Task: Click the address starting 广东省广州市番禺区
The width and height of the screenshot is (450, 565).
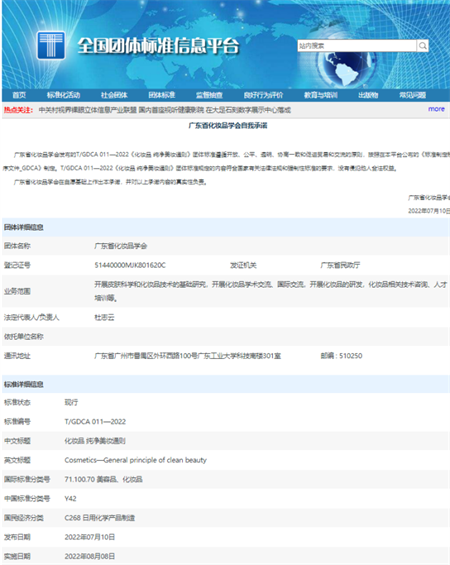Action: [x=188, y=356]
